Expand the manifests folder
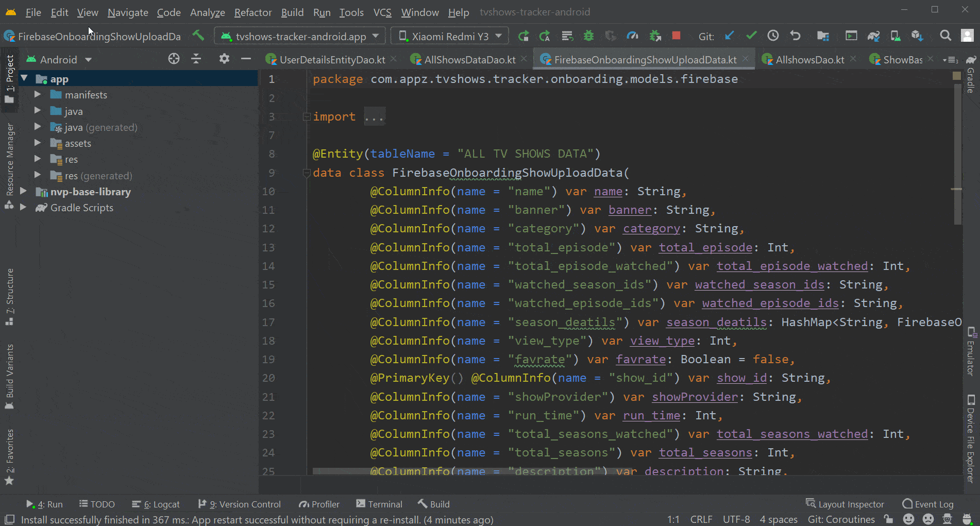The image size is (980, 526). 37,94
